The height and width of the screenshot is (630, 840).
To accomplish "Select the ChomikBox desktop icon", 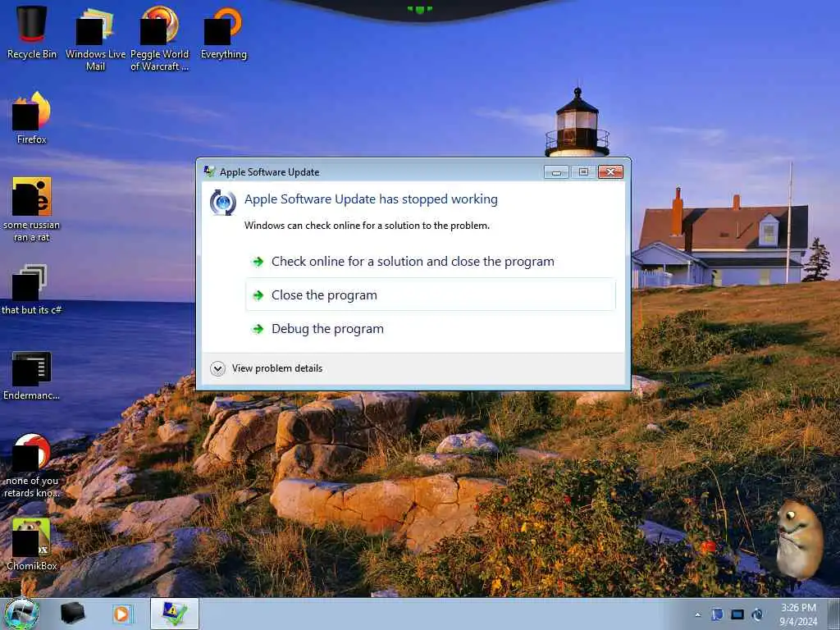I will click(32, 545).
